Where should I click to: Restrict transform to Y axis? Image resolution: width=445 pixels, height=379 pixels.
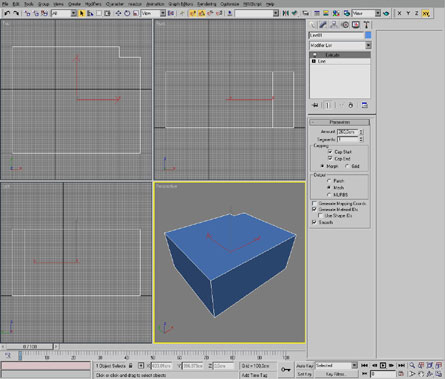(408, 13)
